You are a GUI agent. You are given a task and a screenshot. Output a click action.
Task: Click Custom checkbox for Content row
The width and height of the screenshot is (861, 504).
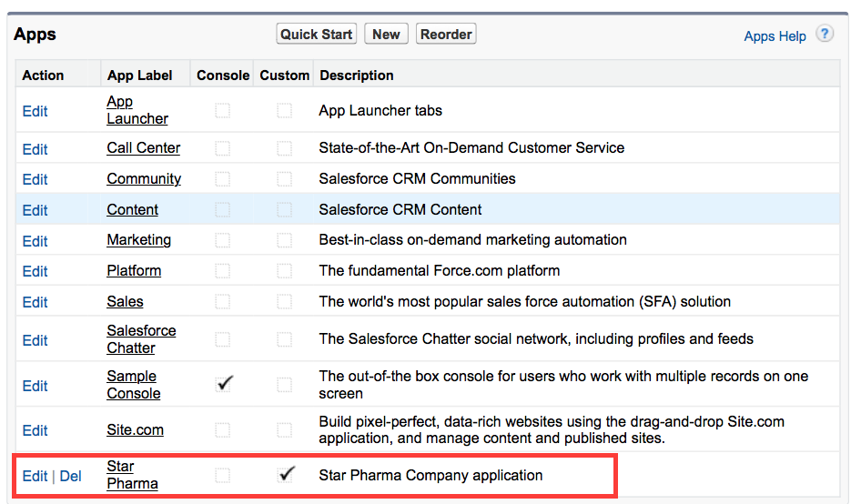(x=285, y=209)
